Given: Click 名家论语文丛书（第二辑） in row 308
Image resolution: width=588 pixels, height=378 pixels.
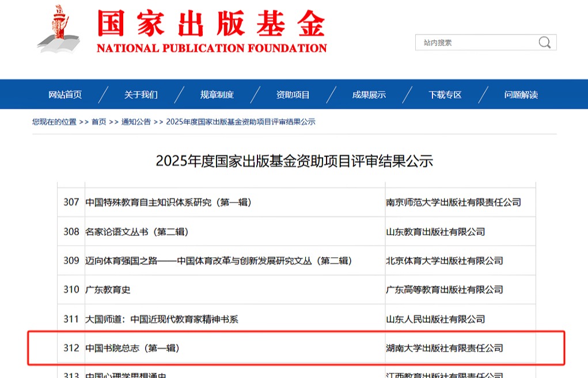Looking at the screenshot, I should (x=136, y=232).
